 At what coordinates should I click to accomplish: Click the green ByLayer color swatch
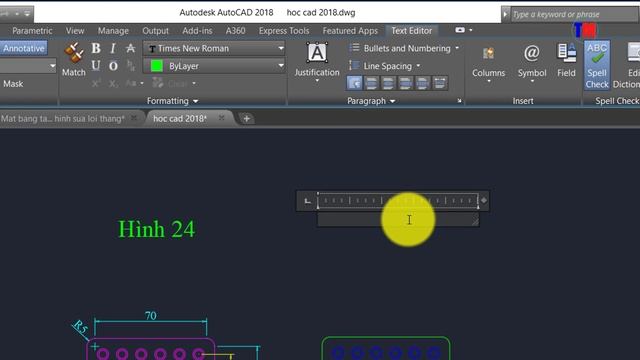157,66
